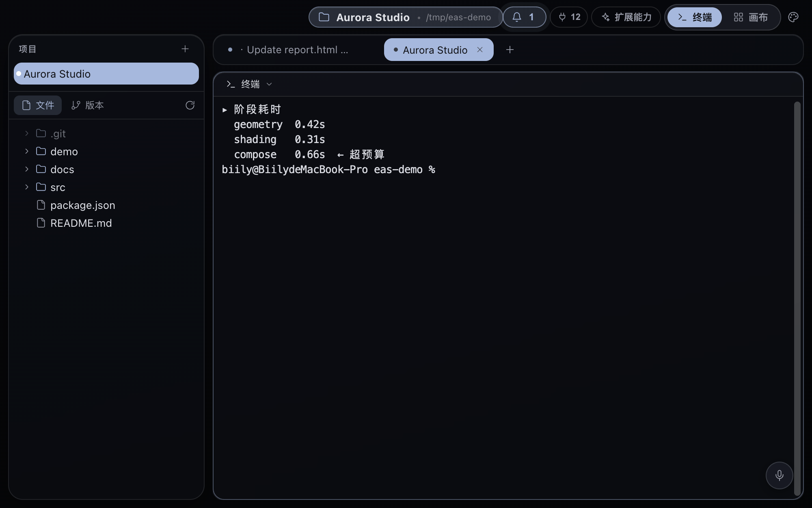Click the Aurora Studio project path button
Image resolution: width=812 pixels, height=508 pixels.
pyautogui.click(x=405, y=17)
